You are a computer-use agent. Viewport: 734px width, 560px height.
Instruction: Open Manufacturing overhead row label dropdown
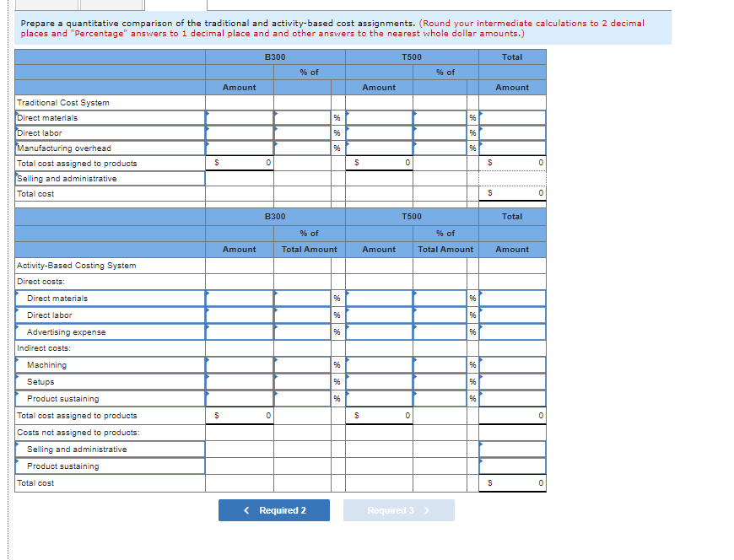click(110, 148)
